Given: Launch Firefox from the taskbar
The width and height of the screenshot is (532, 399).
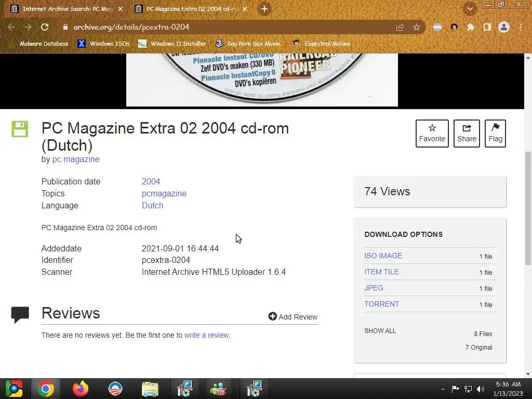Looking at the screenshot, I should [x=81, y=389].
